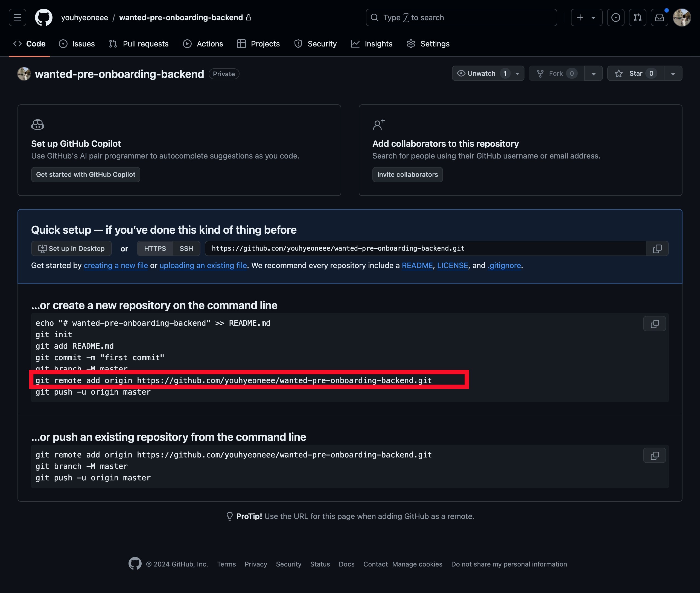
Task: Click the ProTip lightbulb icon
Action: [x=229, y=516]
